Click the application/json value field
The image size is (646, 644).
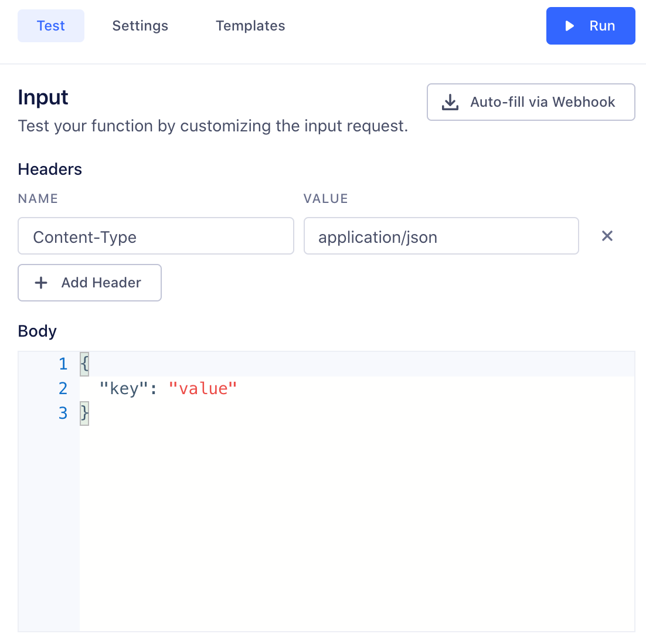441,236
